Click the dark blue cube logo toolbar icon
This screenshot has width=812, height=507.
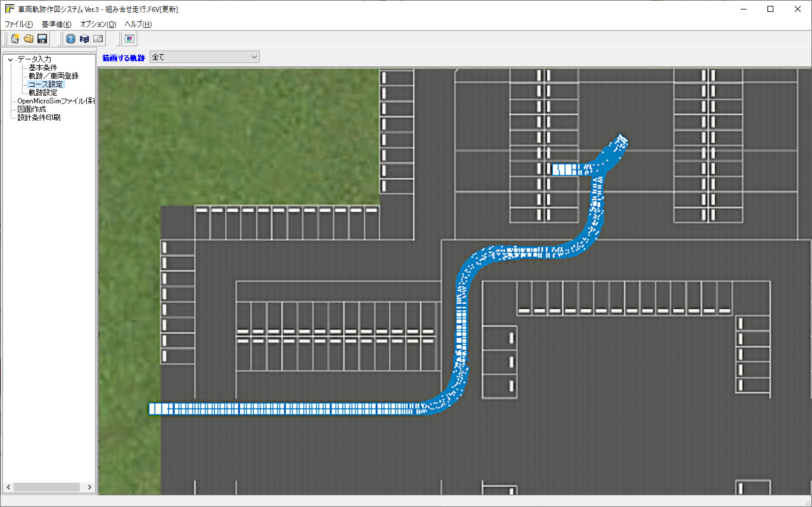pyautogui.click(x=84, y=39)
